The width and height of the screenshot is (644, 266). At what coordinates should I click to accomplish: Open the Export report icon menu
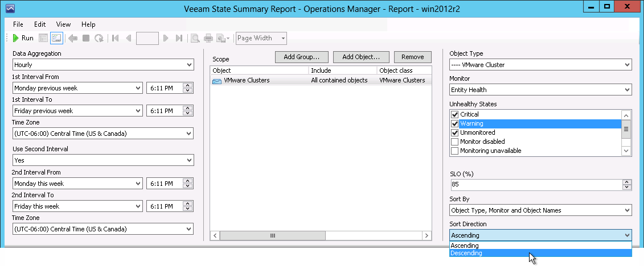(x=223, y=38)
